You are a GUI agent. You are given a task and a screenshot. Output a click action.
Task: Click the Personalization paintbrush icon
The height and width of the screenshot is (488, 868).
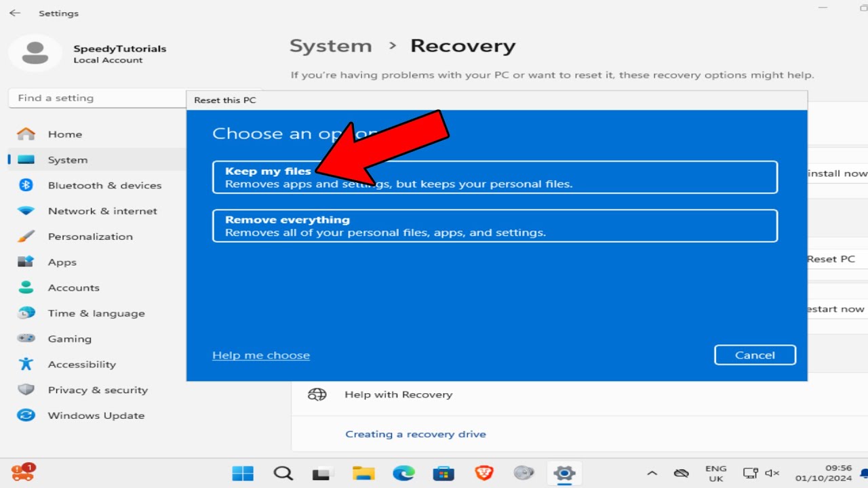[26, 237]
